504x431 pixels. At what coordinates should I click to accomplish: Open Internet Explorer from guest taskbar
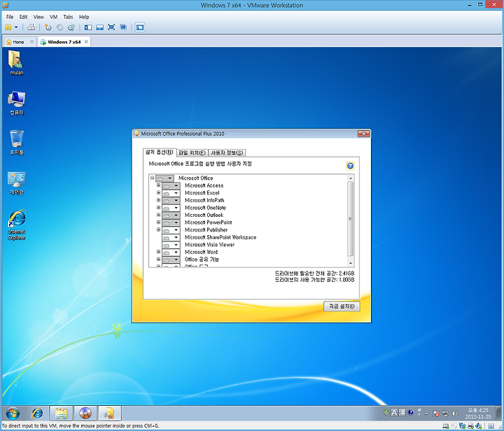coord(37,414)
